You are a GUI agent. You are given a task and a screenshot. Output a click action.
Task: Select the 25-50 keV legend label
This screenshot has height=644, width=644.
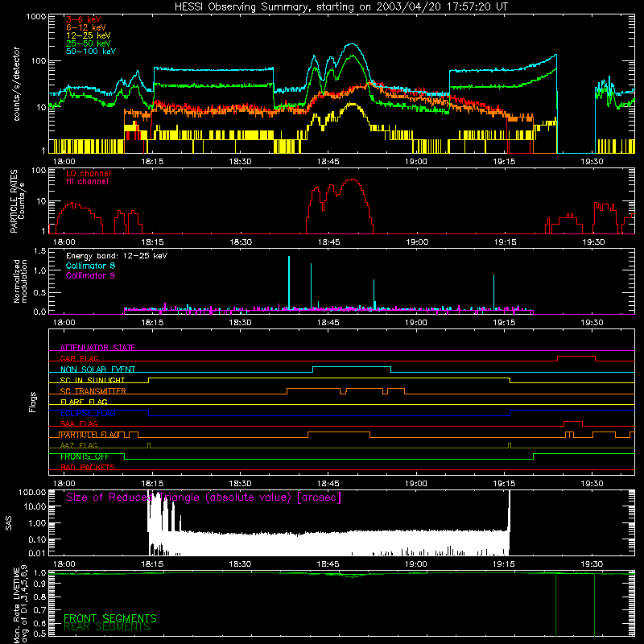point(89,43)
